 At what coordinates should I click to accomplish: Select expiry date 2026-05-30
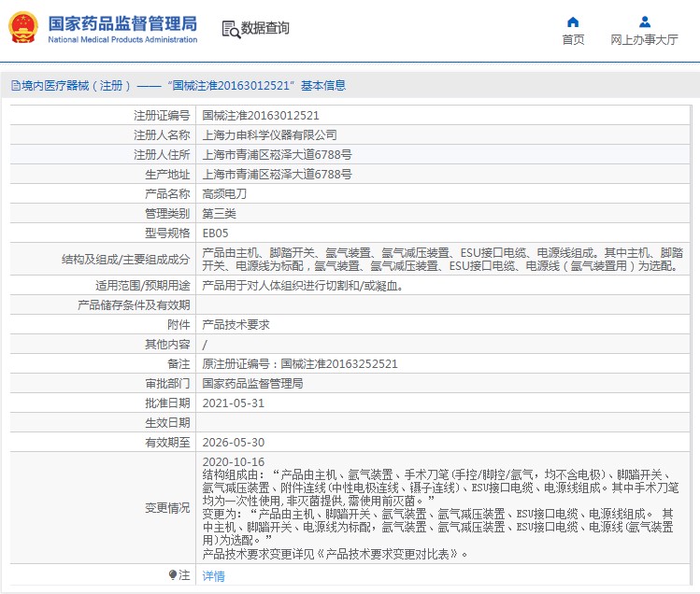click(x=234, y=443)
